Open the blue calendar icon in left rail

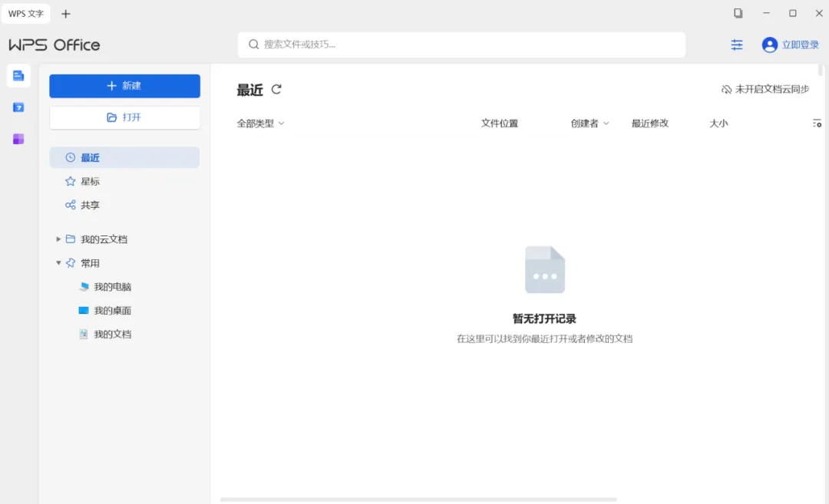(18, 107)
